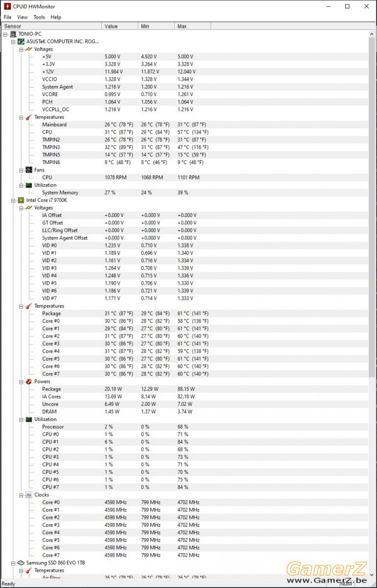Click the CPU Utilization icon

29,419
